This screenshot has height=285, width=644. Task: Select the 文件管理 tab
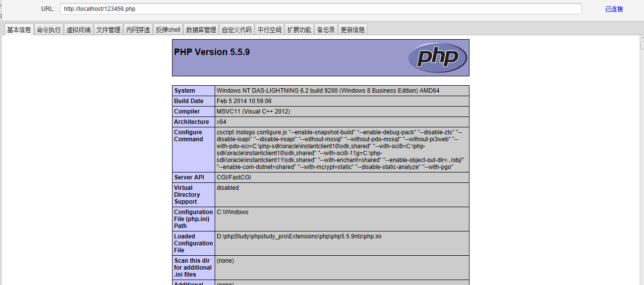tap(108, 30)
